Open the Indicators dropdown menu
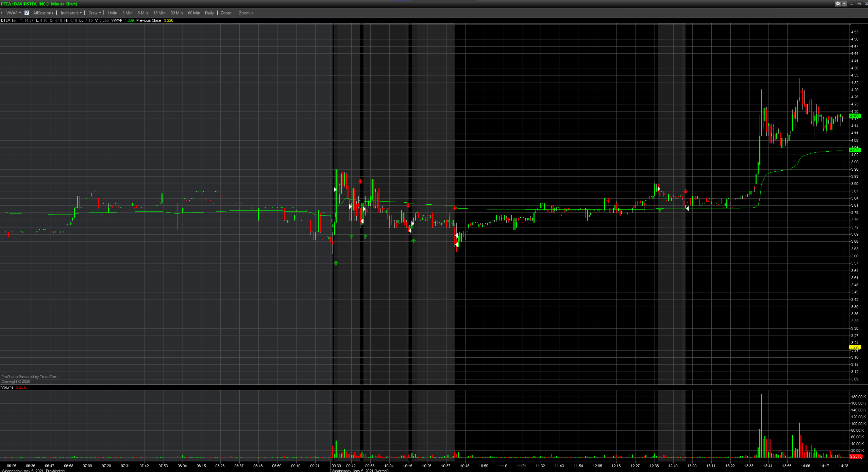 [x=71, y=13]
